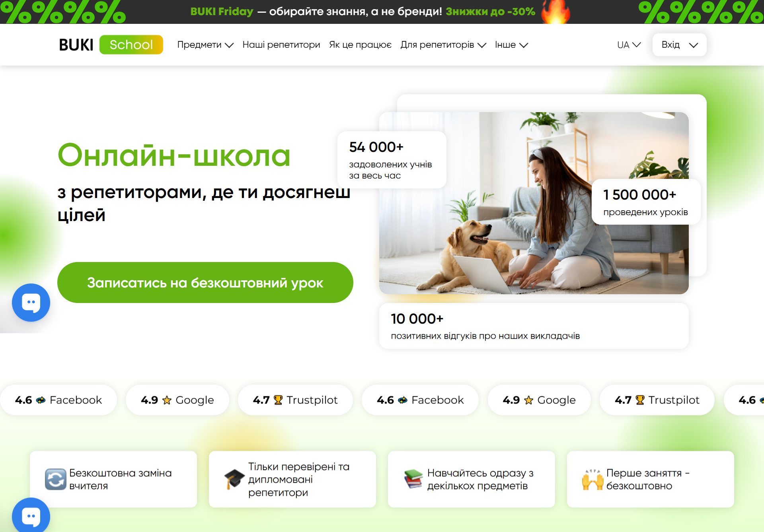
Task: Click the graduation cap icon
Action: [235, 479]
